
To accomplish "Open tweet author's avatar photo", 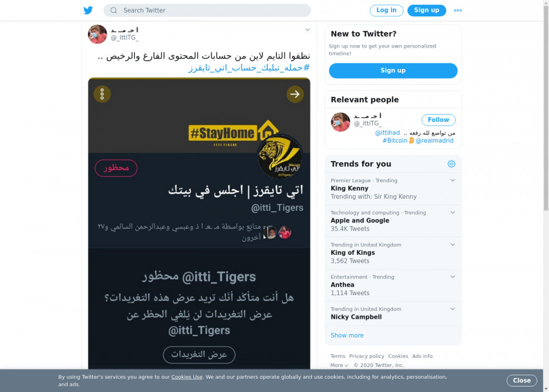I will (98, 34).
